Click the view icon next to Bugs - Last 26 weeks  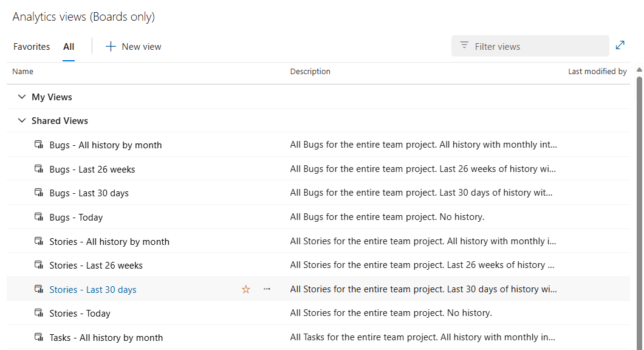39,169
